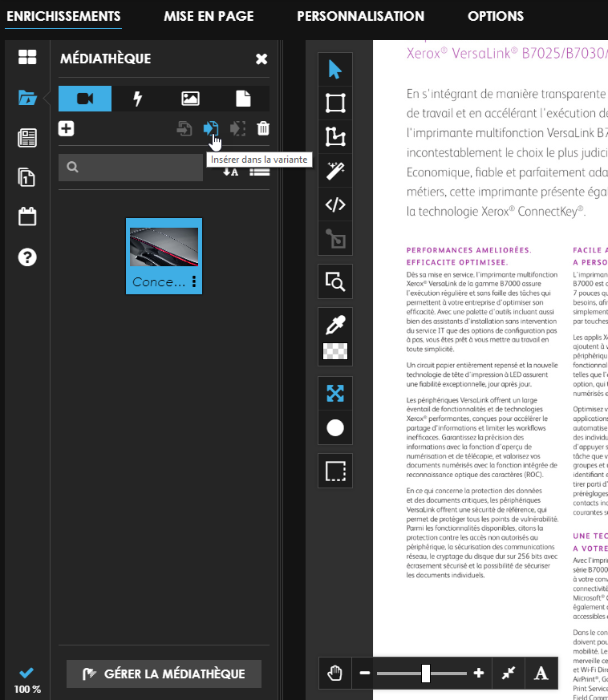Image resolution: width=608 pixels, height=700 pixels.
Task: Zoom in with the plus button
Action: 478,673
